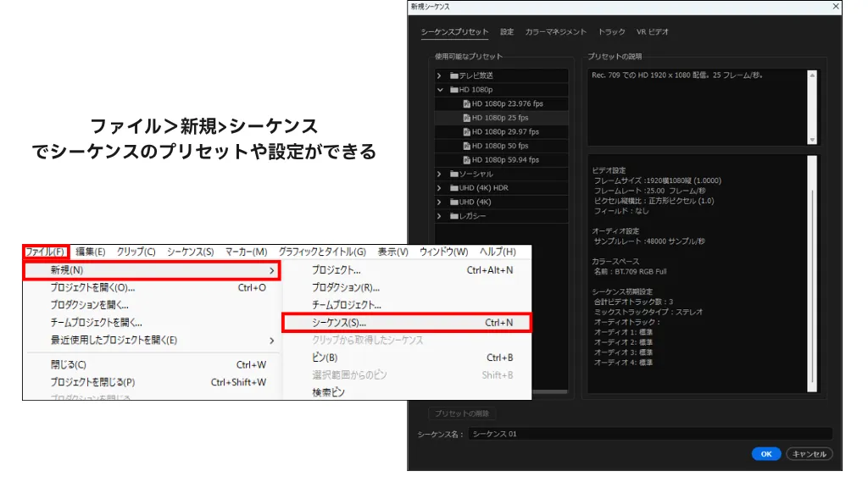Click up arrow of preset description scrollbar
This screenshot has height=488, width=868.
coord(812,75)
